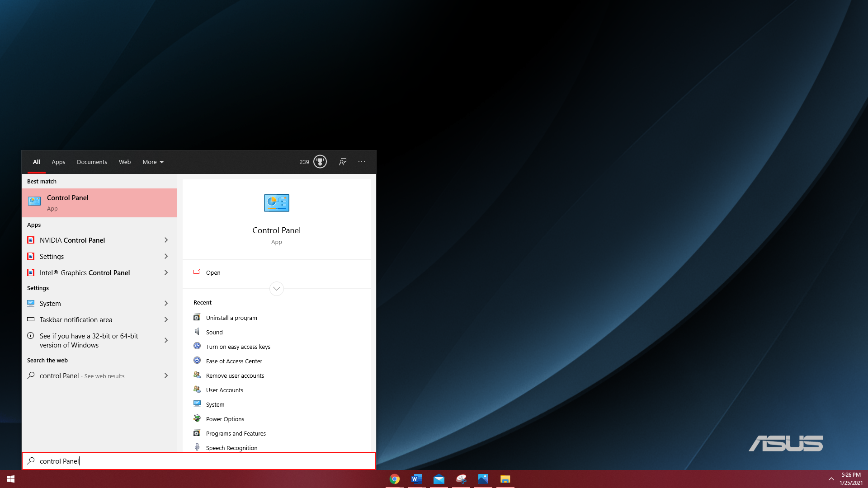Click the System settings monitor icon
The height and width of the screenshot is (488, 868).
(31, 303)
